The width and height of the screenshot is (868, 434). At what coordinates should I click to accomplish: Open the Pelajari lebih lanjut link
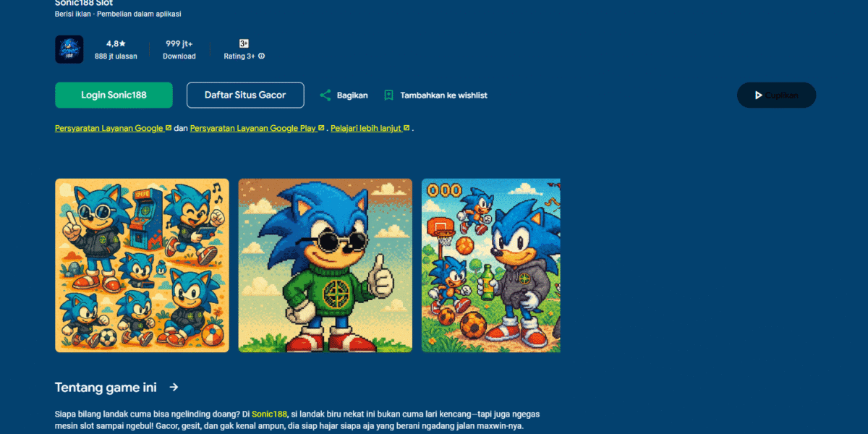pos(366,128)
